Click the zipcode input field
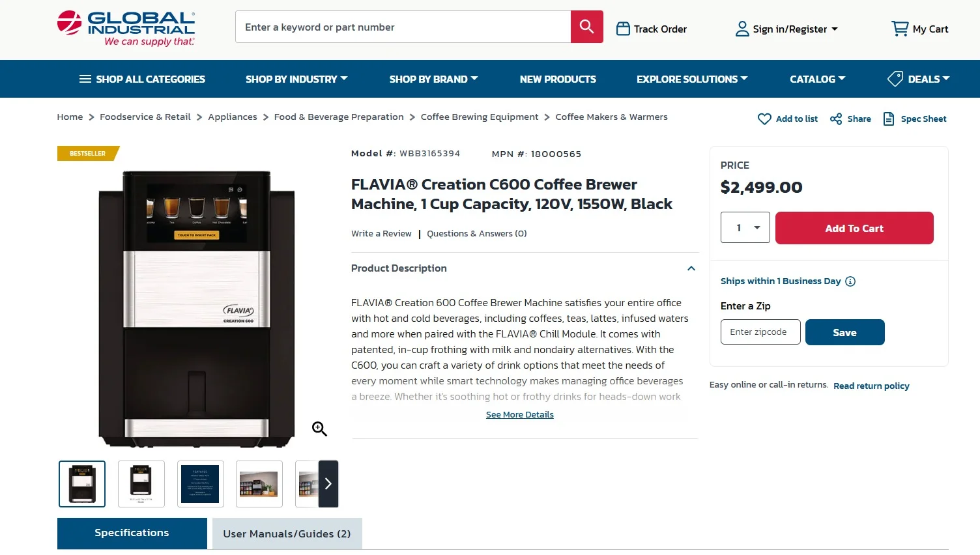980x555 pixels. click(x=760, y=332)
